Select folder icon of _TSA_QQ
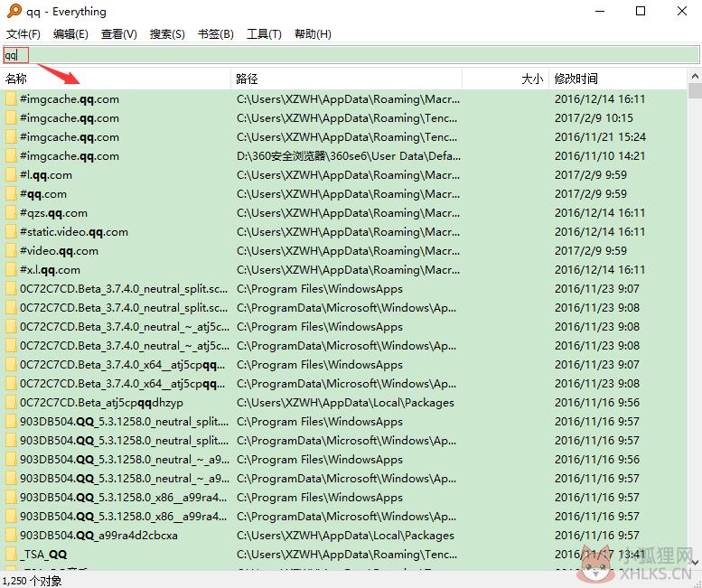The height and width of the screenshot is (588, 702). (11, 555)
